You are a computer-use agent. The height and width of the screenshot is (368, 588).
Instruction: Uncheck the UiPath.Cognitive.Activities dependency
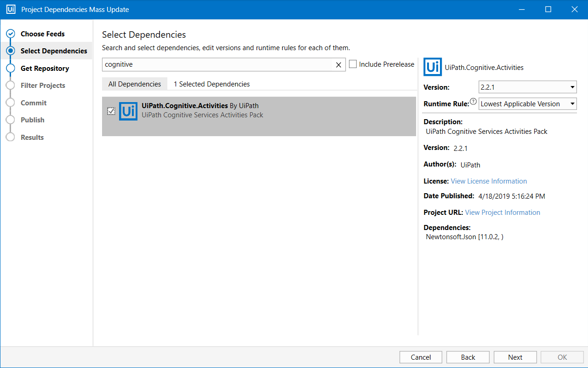click(111, 111)
